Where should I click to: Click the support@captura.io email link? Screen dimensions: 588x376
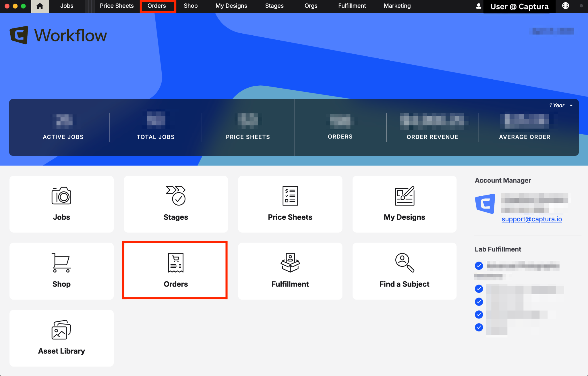[x=532, y=219]
